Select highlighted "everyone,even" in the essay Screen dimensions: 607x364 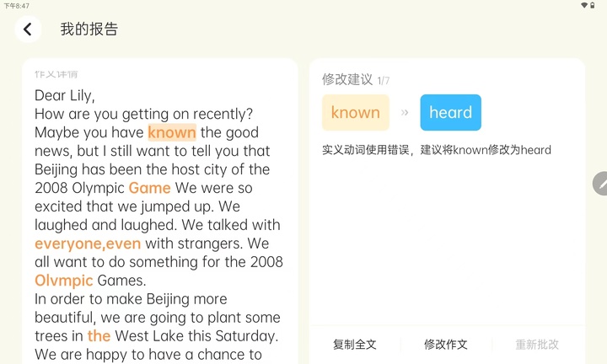(x=88, y=244)
